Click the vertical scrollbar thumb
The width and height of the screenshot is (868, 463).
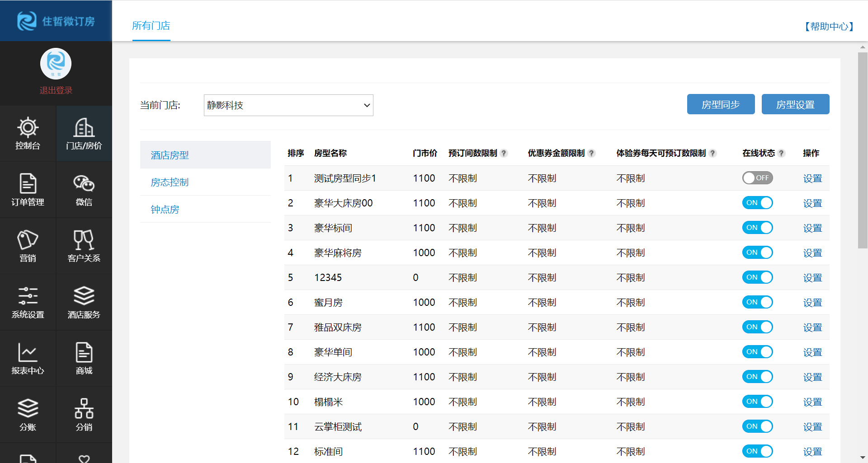point(863,150)
